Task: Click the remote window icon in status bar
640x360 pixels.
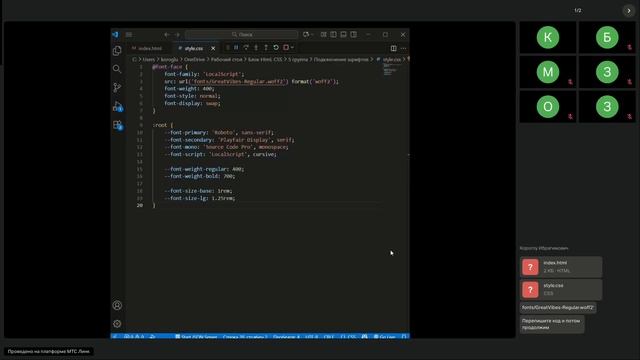Action: pos(115,337)
